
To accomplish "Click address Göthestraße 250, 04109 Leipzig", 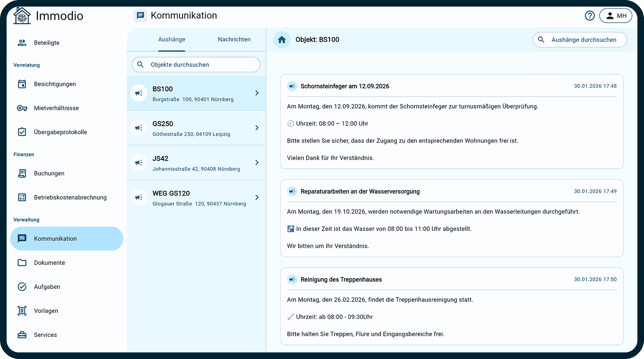I will tap(191, 134).
